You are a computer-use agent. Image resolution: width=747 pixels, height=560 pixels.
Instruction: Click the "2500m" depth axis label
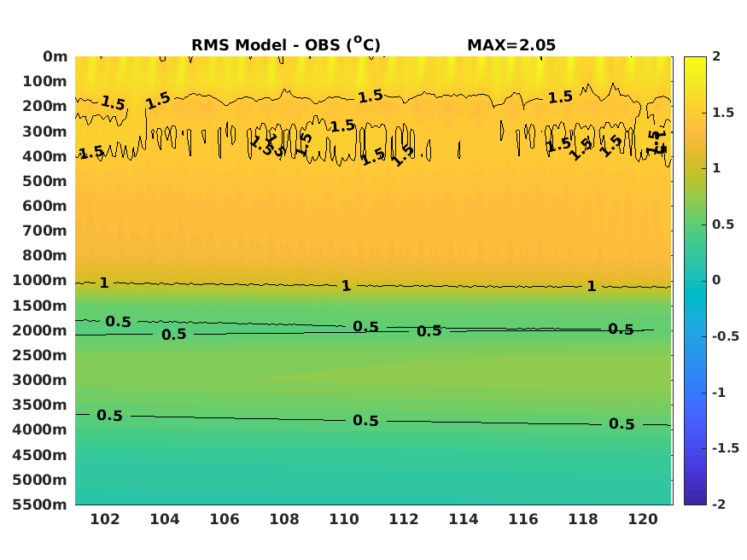point(40,355)
